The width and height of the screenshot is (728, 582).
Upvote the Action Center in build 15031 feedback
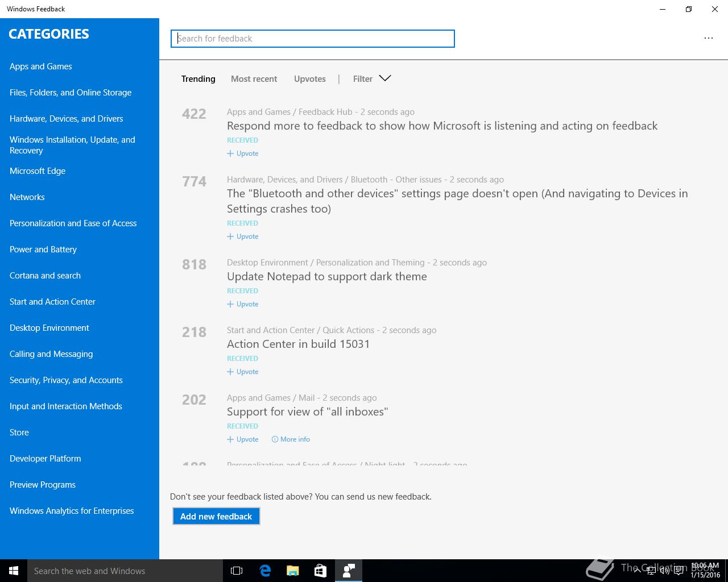click(x=243, y=372)
